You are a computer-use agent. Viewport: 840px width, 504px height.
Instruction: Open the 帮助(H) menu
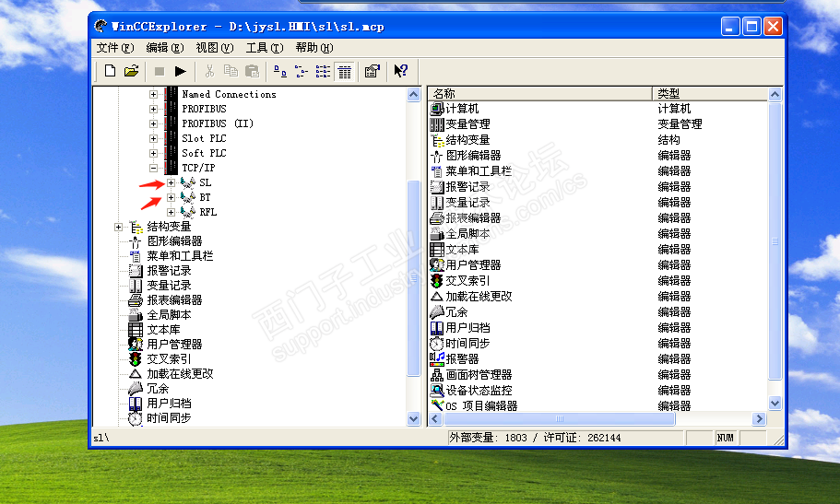tap(314, 48)
